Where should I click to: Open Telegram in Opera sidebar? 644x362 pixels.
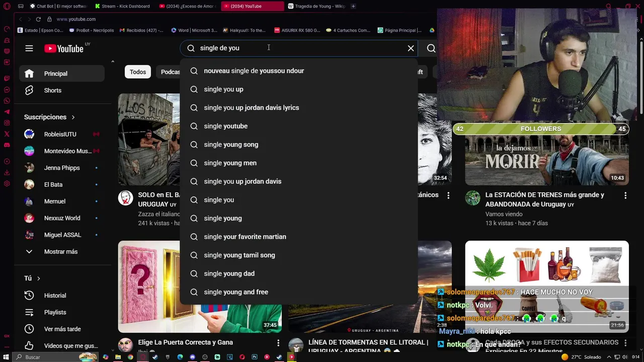click(7, 112)
